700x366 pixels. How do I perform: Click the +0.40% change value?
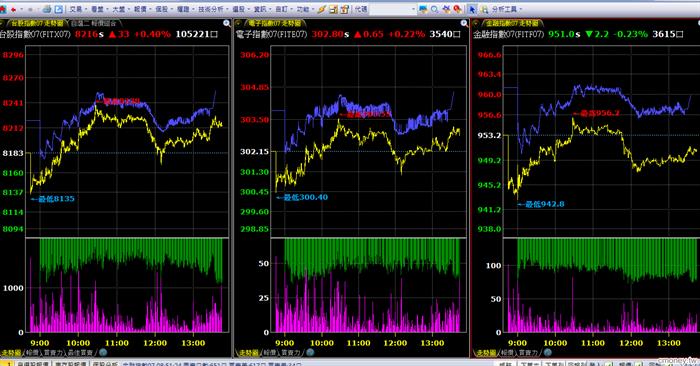click(152, 34)
